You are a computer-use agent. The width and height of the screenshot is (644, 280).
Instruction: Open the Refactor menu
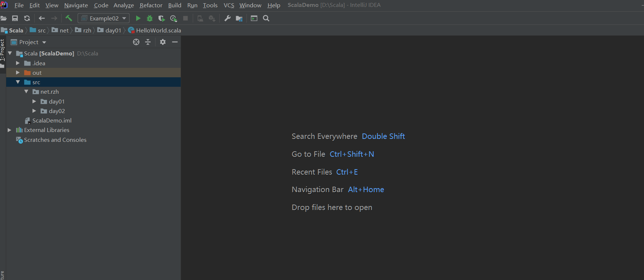tap(151, 5)
